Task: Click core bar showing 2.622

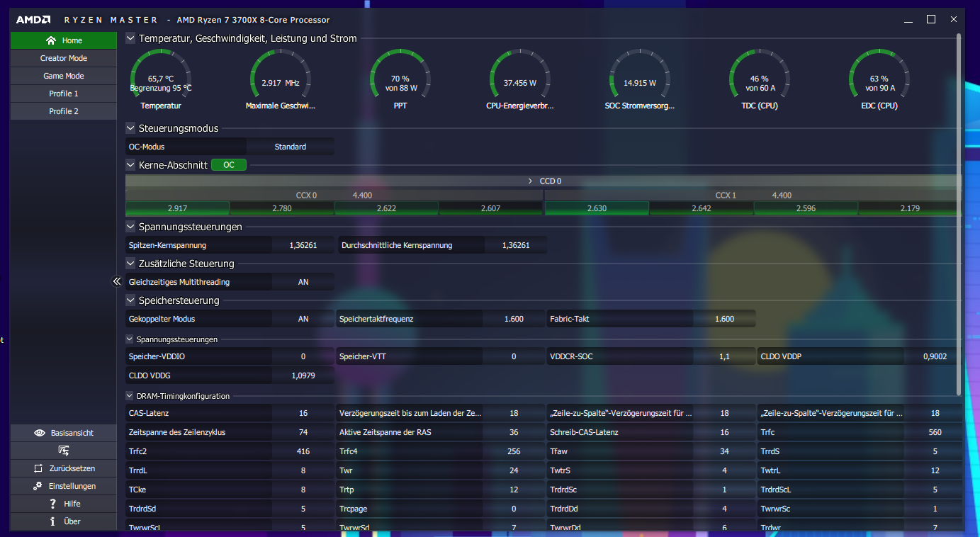Action: [386, 208]
